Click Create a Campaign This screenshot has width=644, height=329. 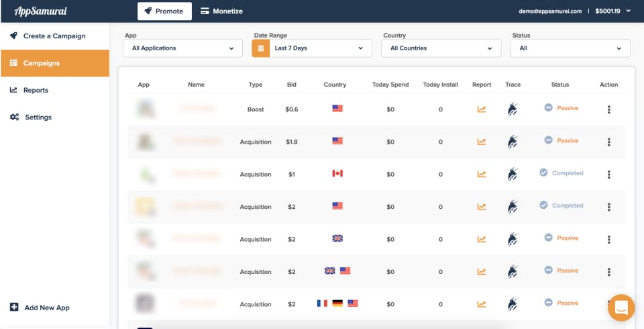55,36
